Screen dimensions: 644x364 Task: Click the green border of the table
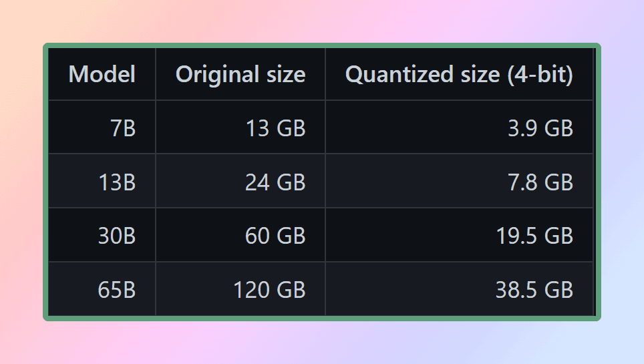[x=322, y=45]
